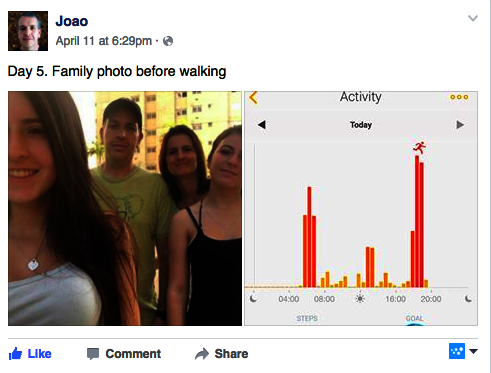Click the globe public privacy icon
This screenshot has width=491, height=373.
pos(168,41)
